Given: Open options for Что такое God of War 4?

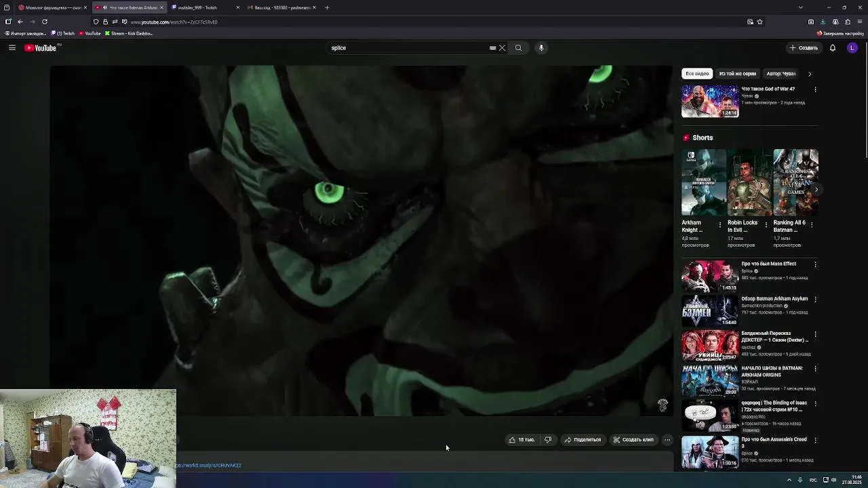Looking at the screenshot, I should (815, 89).
